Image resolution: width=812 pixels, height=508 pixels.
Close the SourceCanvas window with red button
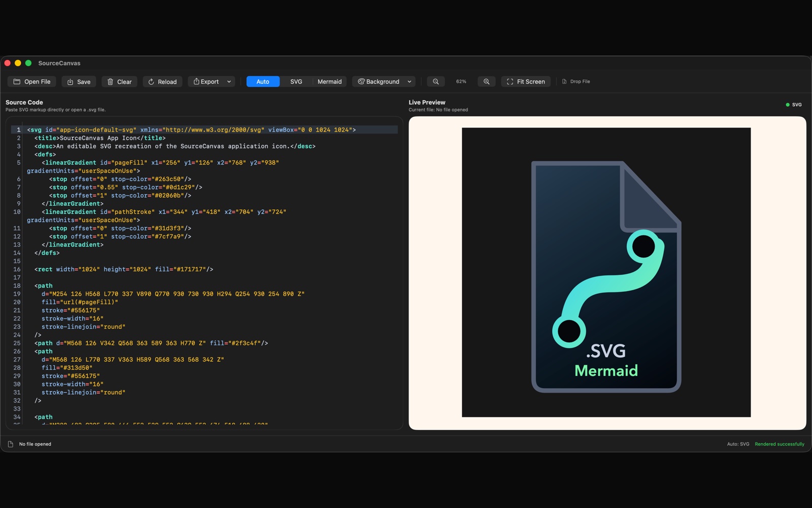click(8, 63)
